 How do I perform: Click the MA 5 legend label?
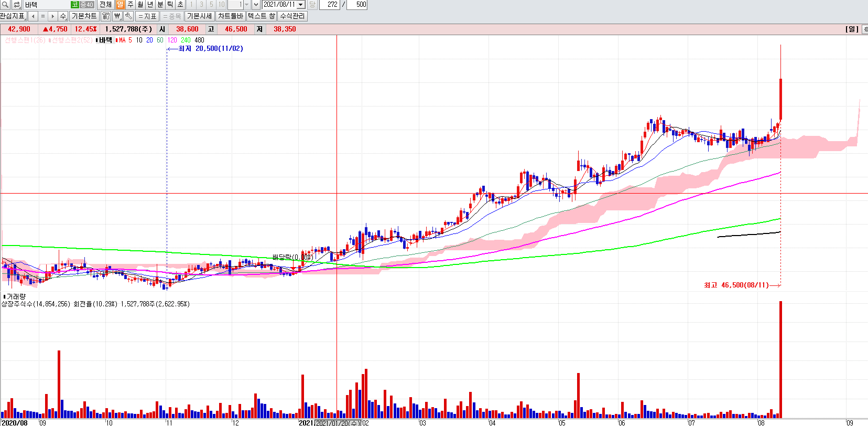pos(125,40)
